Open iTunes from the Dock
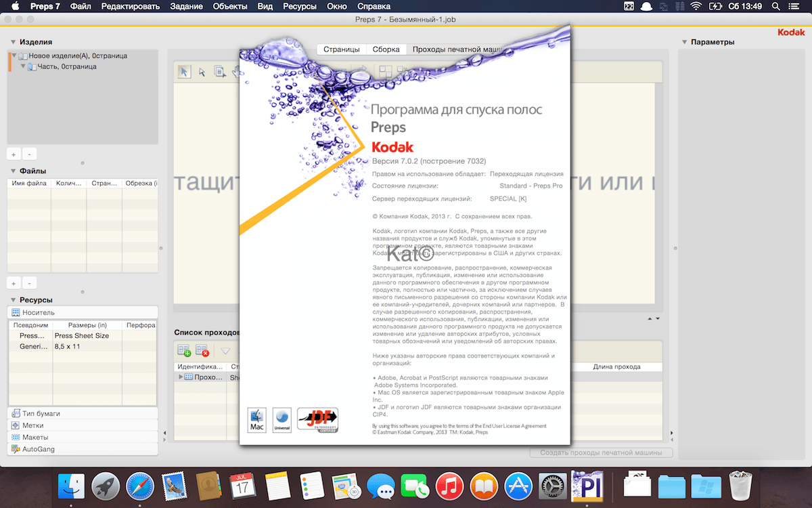 (450, 486)
